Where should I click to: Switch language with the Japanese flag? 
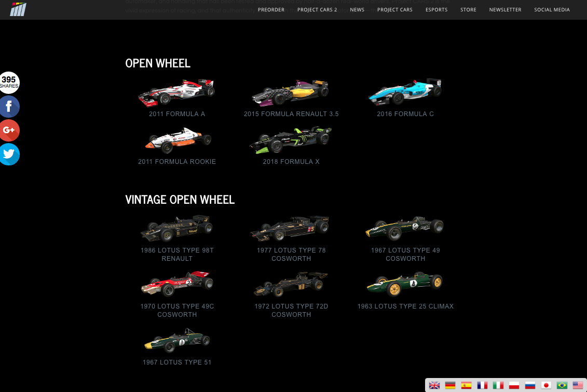coord(546,385)
